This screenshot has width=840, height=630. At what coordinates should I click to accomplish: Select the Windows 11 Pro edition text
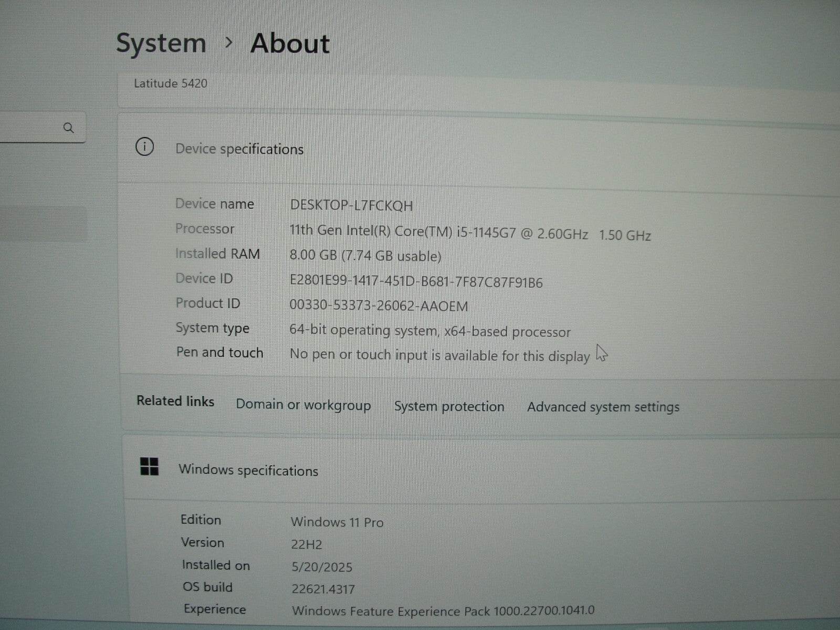(337, 522)
